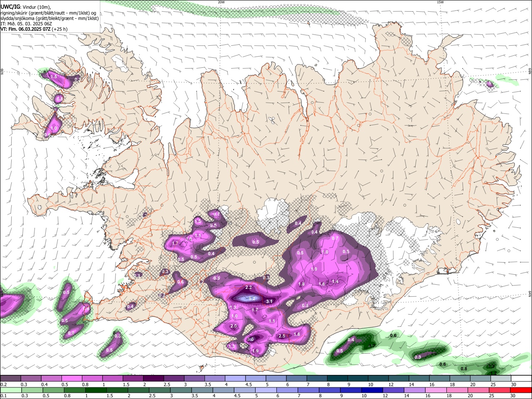Screen dimensions: 532x399
Task: Click the 0.8 value in the offshore green rain band
Action: (x=464, y=369)
